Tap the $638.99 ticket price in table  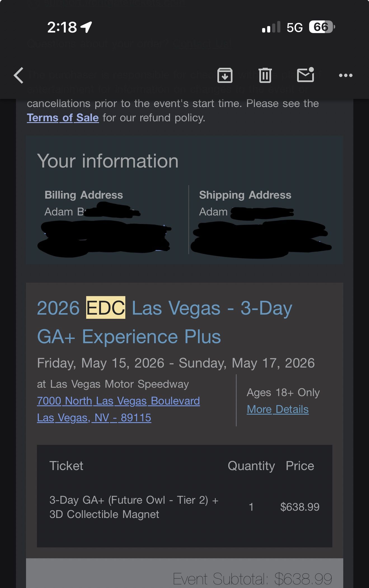pyautogui.click(x=300, y=507)
